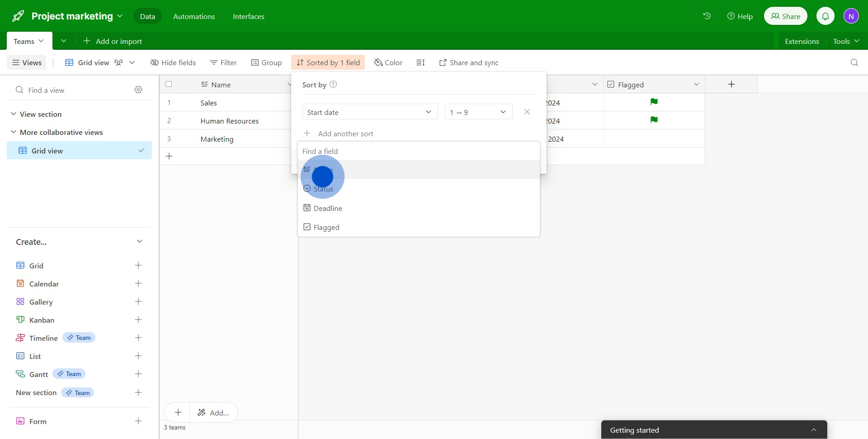Open the Start date field dropdown
868x439 pixels.
point(369,112)
